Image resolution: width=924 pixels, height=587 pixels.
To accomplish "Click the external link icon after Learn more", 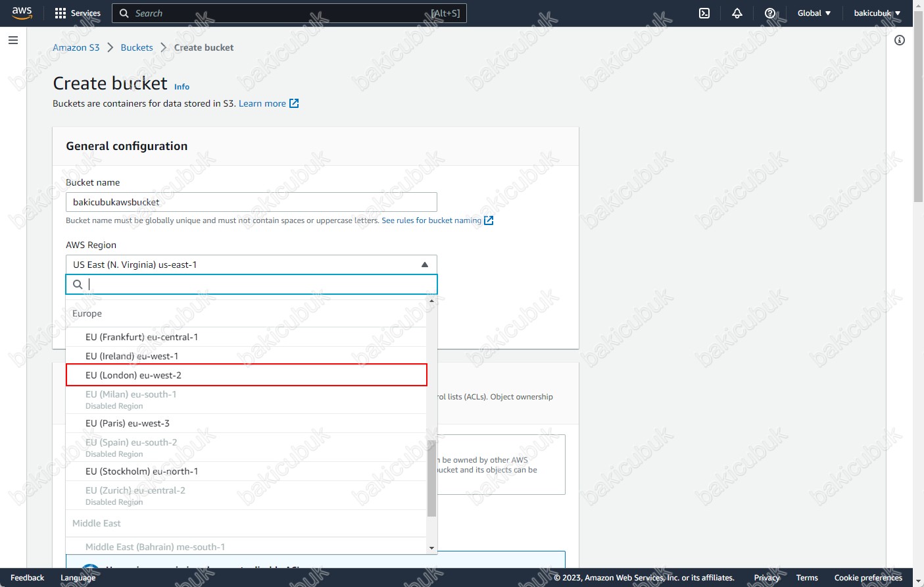I will click(x=294, y=103).
